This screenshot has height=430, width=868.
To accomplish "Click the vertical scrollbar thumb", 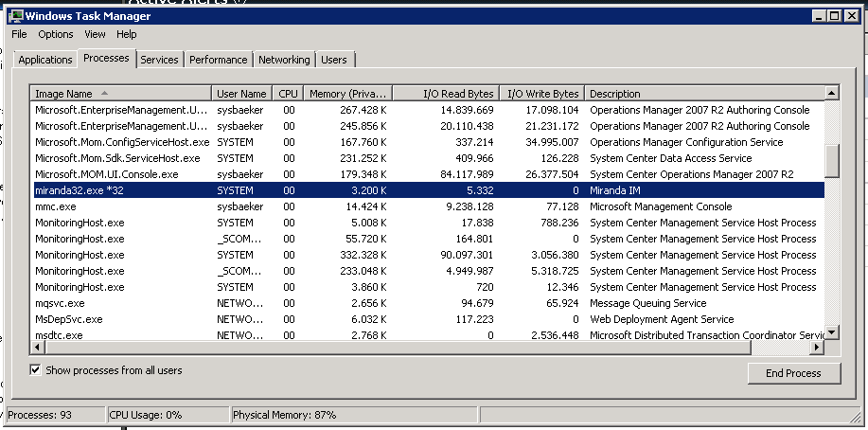I will click(831, 161).
